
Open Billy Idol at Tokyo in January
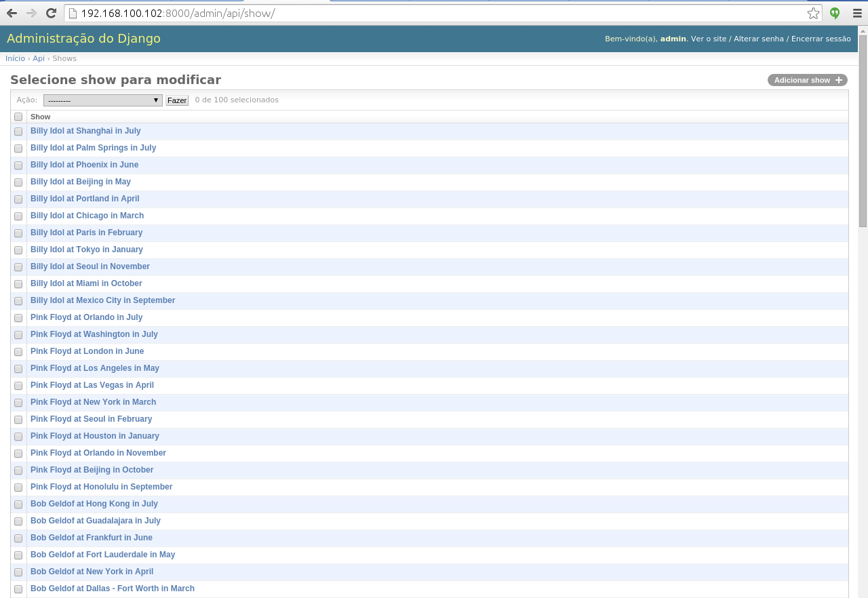coord(87,250)
